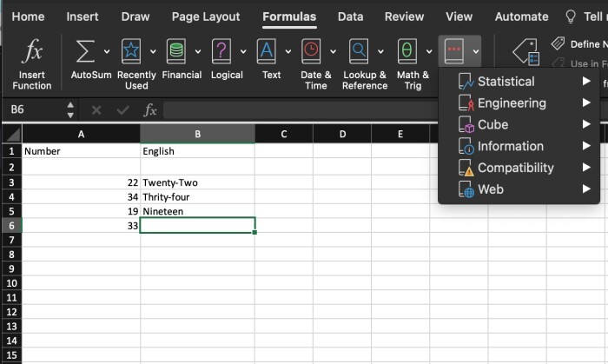Open the Data ribbon tab
The image size is (608, 364).
tap(350, 17)
